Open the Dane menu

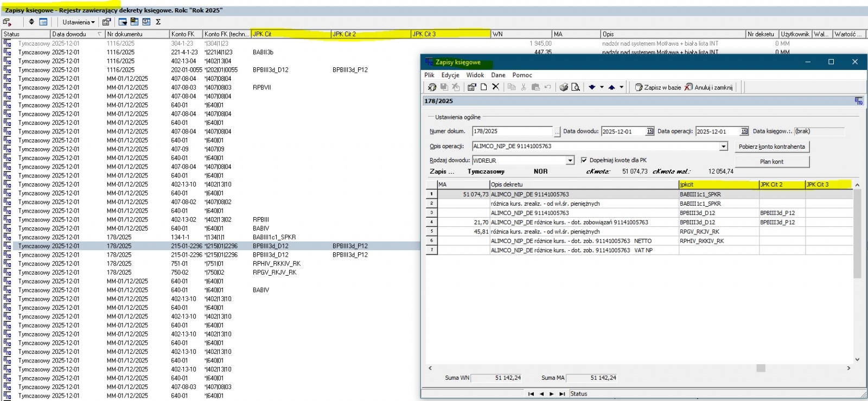[x=497, y=75]
